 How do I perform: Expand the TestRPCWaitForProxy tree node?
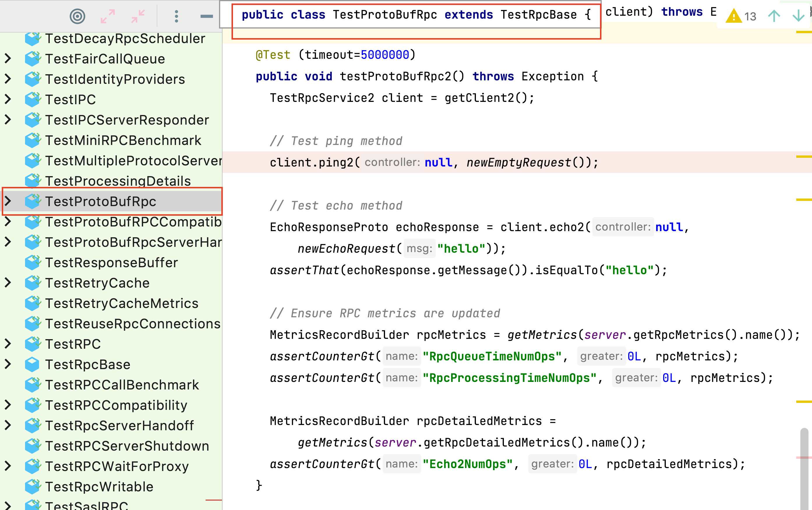pyautogui.click(x=8, y=466)
